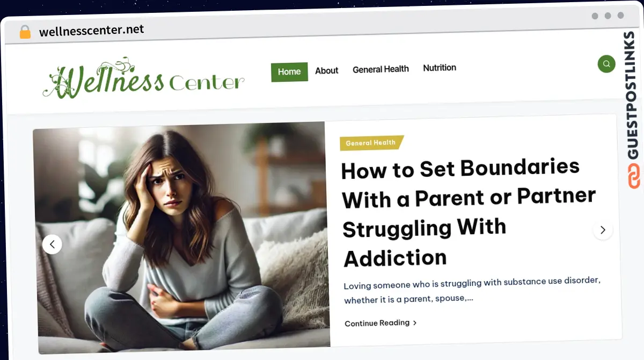Click the first gray window dot

tap(595, 16)
